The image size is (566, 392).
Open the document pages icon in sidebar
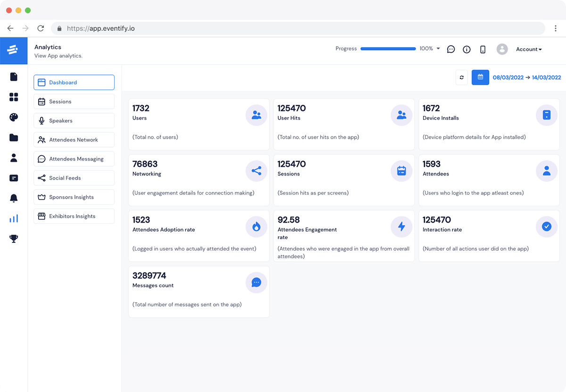[x=14, y=76]
